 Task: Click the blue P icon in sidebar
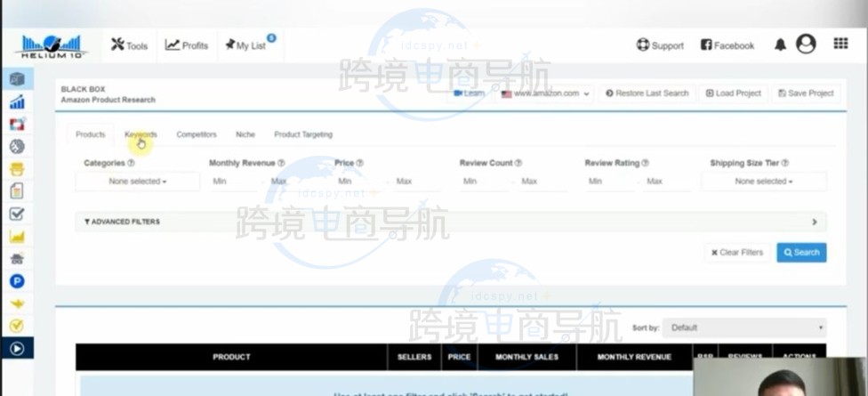(x=17, y=281)
